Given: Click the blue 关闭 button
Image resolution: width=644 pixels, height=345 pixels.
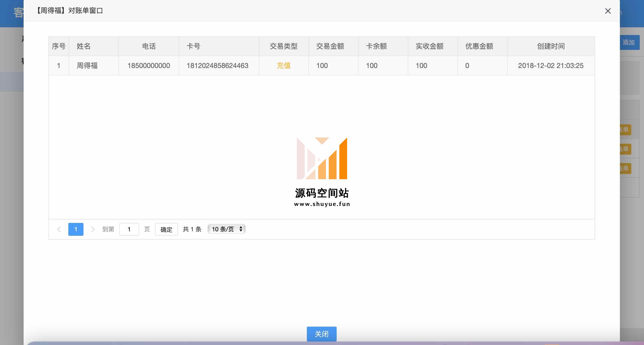Looking at the screenshot, I should 322,334.
